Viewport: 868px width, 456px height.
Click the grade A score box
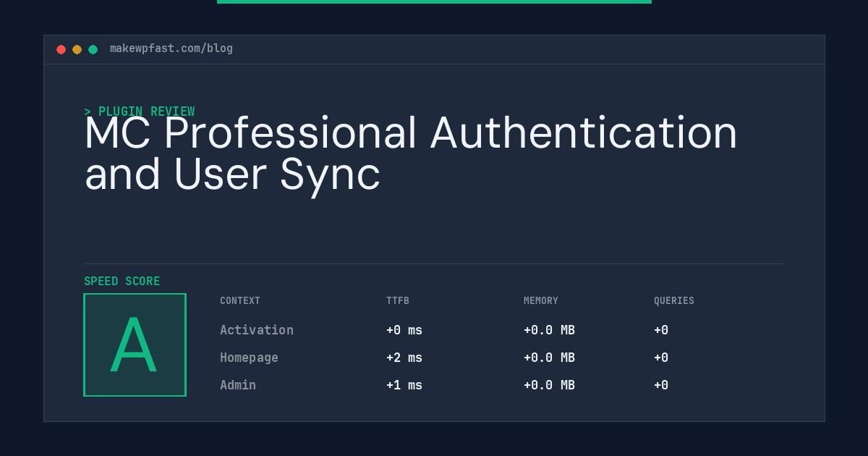[x=135, y=345]
